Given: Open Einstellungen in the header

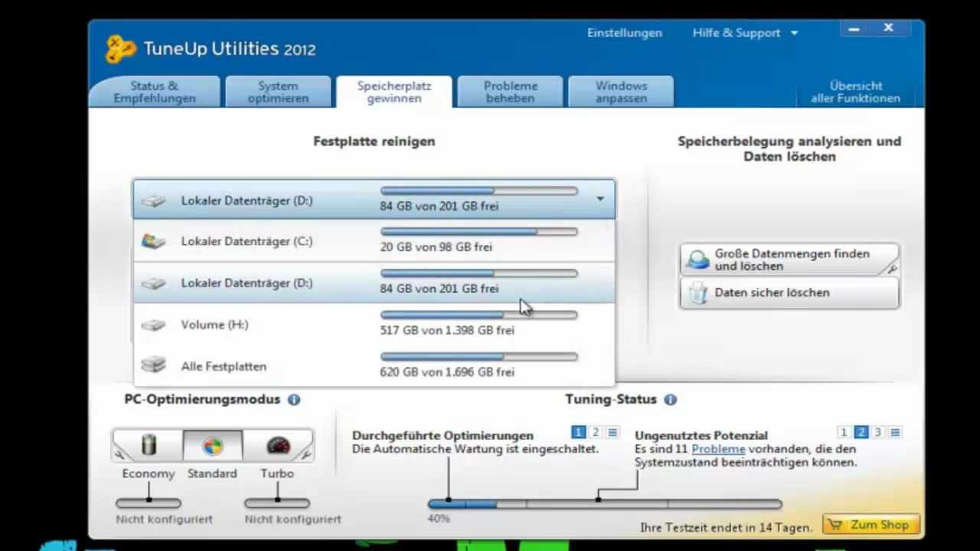Looking at the screenshot, I should tap(625, 33).
